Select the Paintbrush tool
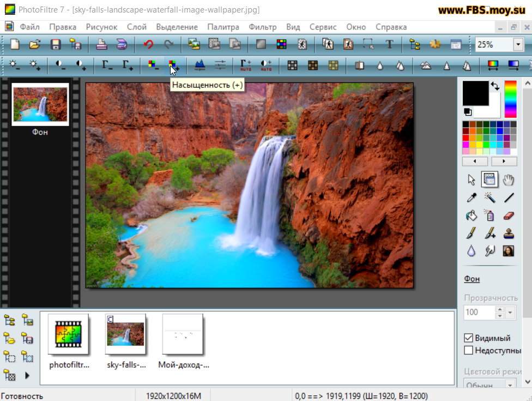The height and width of the screenshot is (401, 532). tap(471, 234)
